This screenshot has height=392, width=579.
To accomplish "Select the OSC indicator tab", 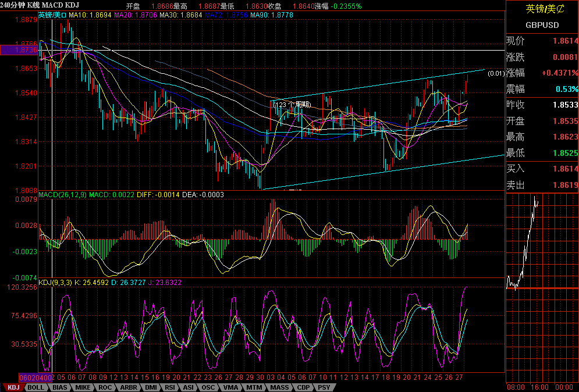I will click(x=208, y=387).
